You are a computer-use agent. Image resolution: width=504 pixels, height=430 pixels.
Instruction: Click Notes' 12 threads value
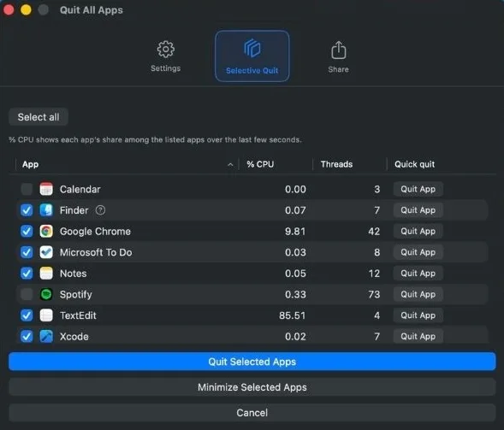point(374,274)
